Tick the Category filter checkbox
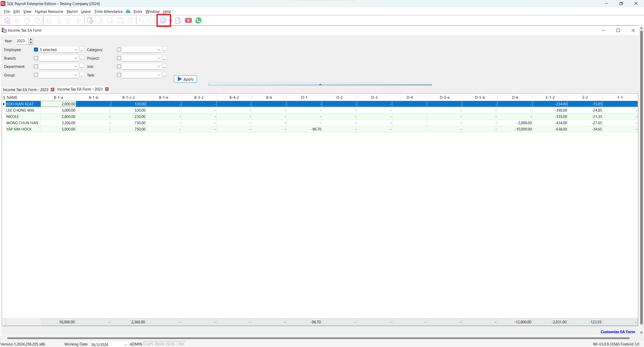Screen dimensions: 644x347 coord(119,50)
